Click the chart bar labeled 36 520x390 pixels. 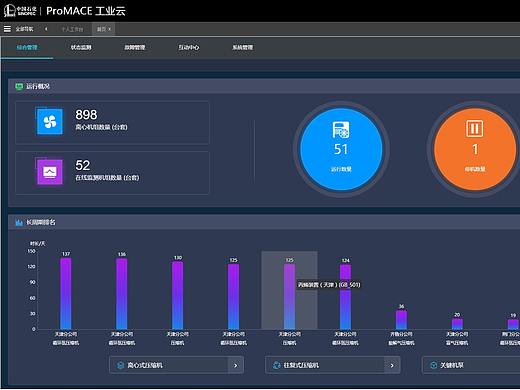(x=401, y=320)
